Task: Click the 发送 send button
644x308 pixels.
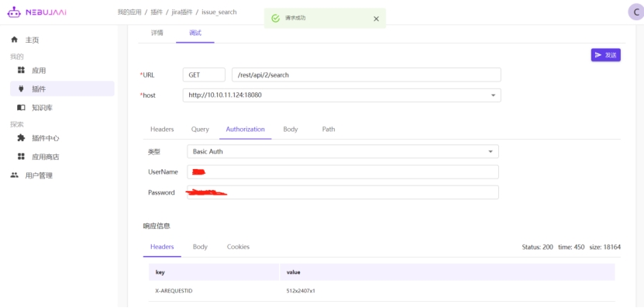Action: point(606,55)
